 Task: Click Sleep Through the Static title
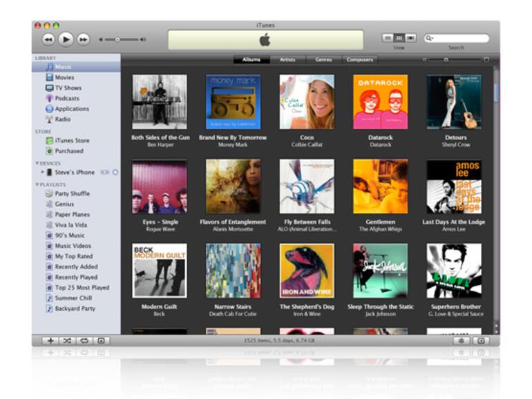tap(380, 306)
